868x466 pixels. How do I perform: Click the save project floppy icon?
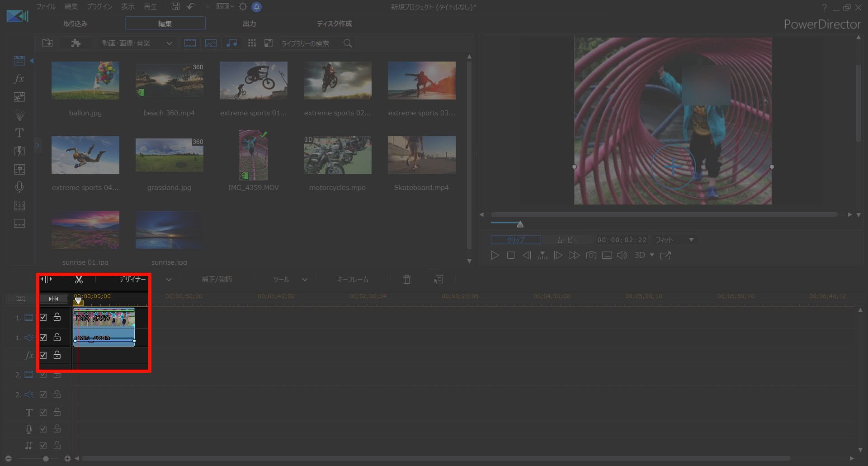pos(176,6)
